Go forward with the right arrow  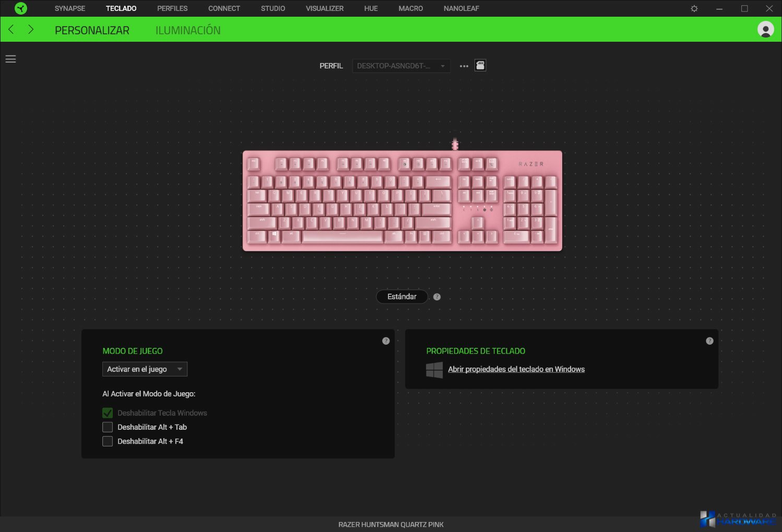point(31,29)
